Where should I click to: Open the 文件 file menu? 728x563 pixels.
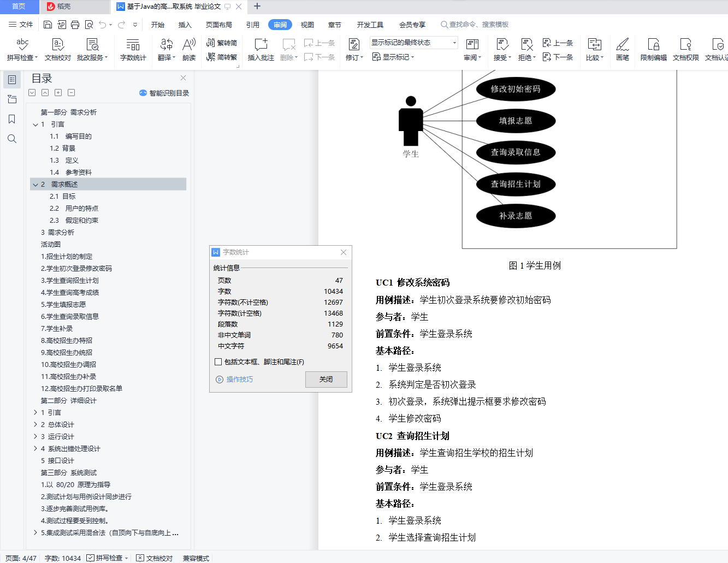21,25
